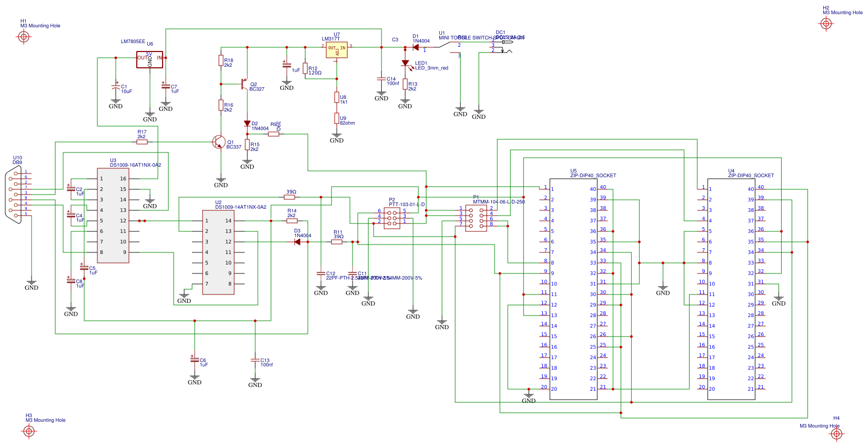
Task: Select capacitor C13 100nf symbol
Action: 255,360
